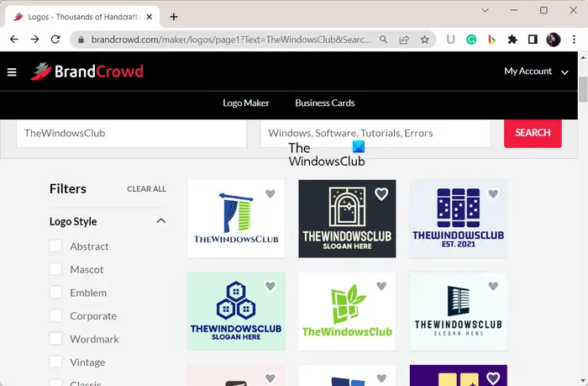
Task: Open the U browser extension
Action: [451, 40]
